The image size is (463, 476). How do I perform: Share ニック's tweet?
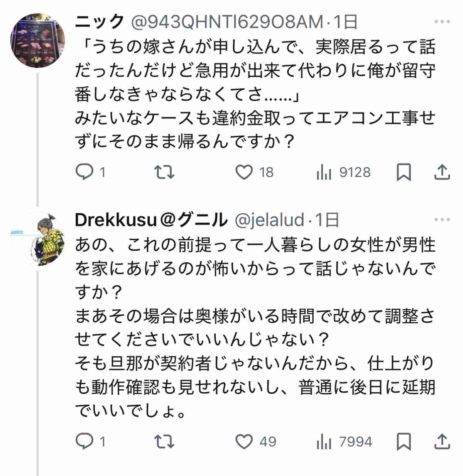[x=442, y=172]
